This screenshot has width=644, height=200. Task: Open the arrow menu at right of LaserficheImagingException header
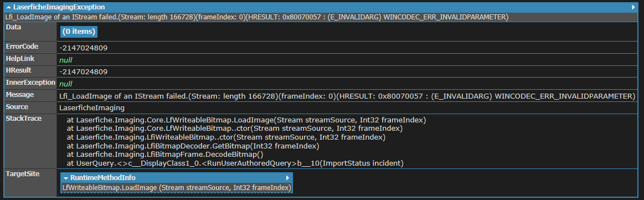tap(633, 7)
